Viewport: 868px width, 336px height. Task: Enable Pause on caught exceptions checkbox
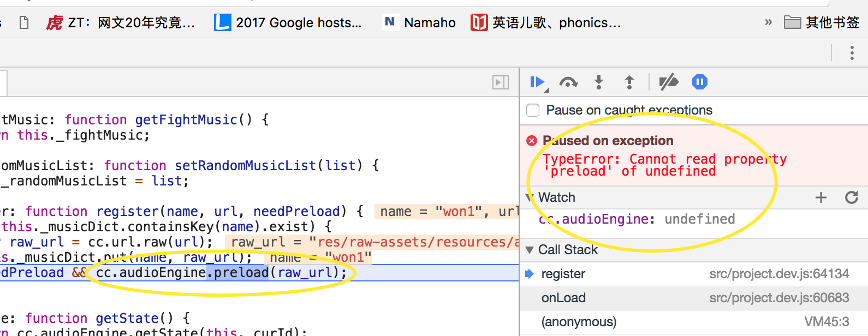[x=533, y=110]
